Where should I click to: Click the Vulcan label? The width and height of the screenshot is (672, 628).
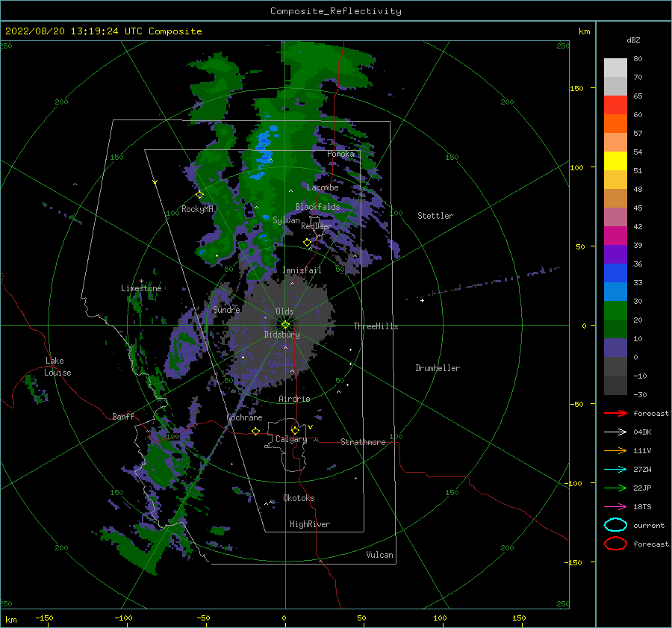tap(380, 555)
